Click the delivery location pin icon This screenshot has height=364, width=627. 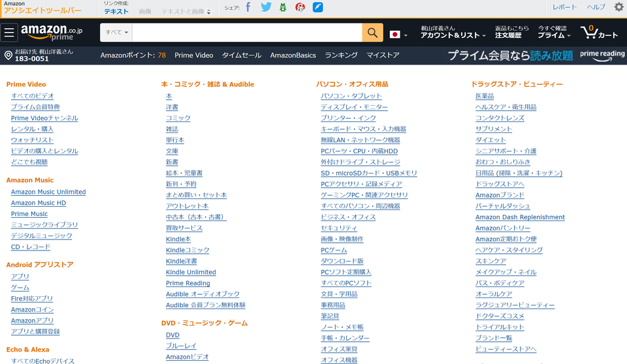click(8, 55)
